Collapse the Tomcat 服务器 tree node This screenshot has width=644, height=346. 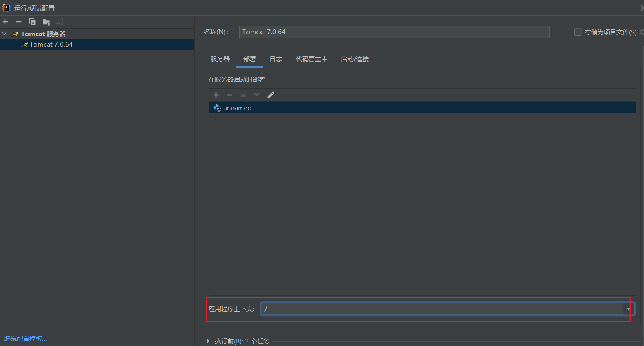point(4,34)
